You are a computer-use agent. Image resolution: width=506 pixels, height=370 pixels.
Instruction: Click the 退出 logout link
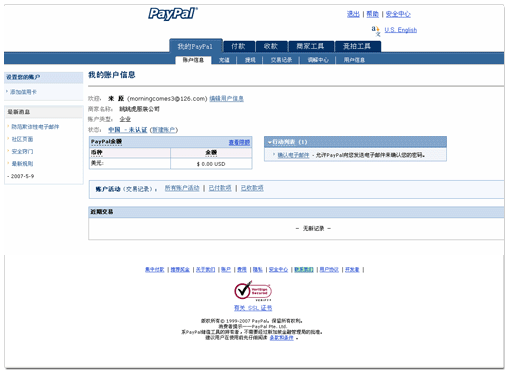coord(353,14)
